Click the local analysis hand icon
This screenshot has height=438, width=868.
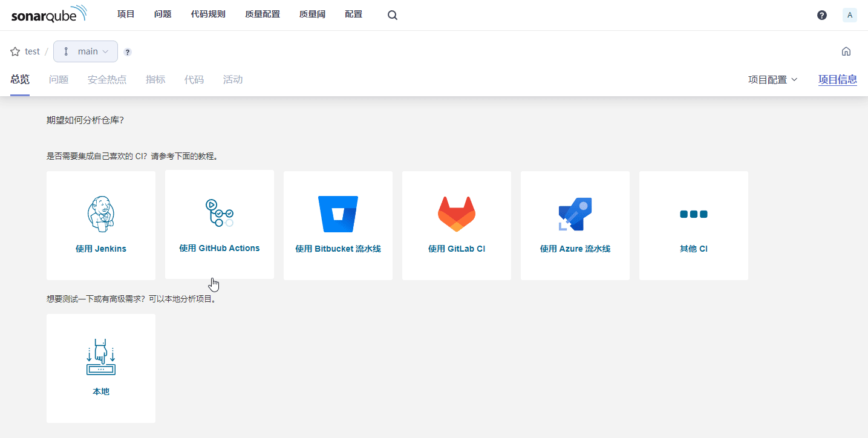tap(101, 357)
